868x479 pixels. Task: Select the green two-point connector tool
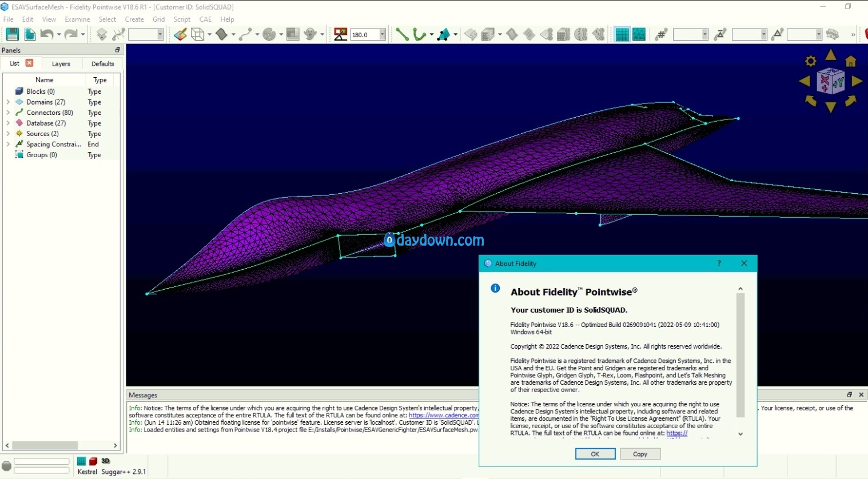tap(402, 34)
